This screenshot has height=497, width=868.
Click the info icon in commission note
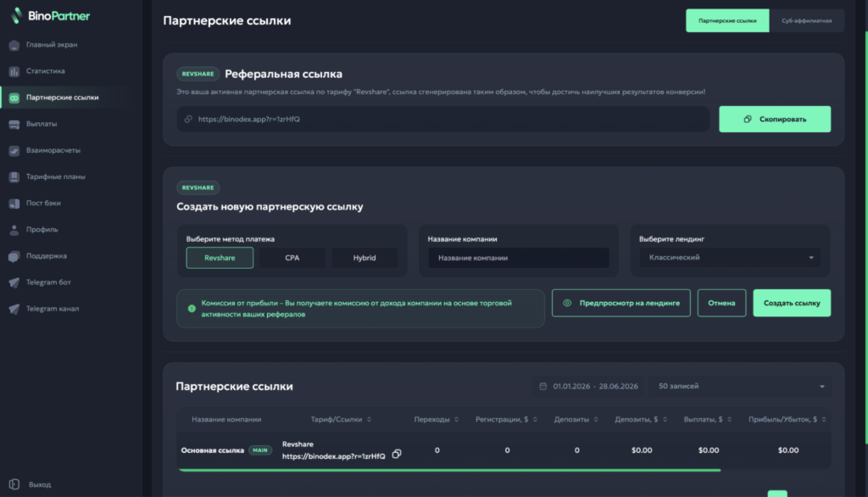(192, 309)
